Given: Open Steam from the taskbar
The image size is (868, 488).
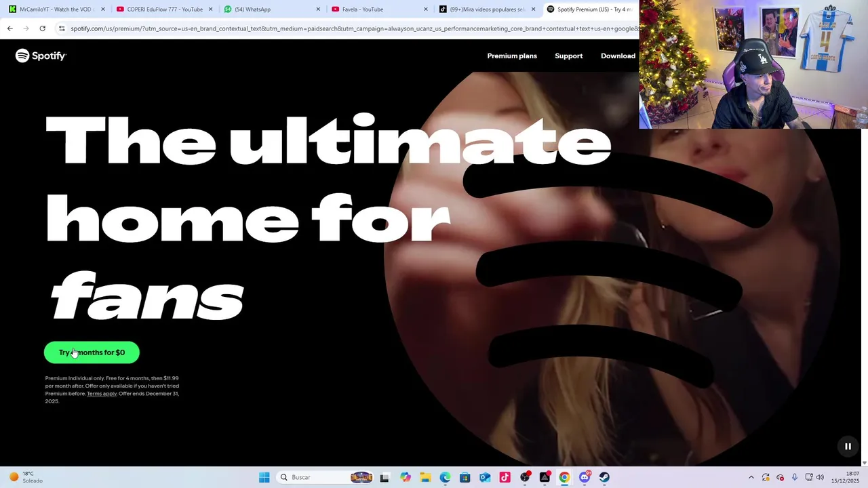Looking at the screenshot, I should [604, 477].
